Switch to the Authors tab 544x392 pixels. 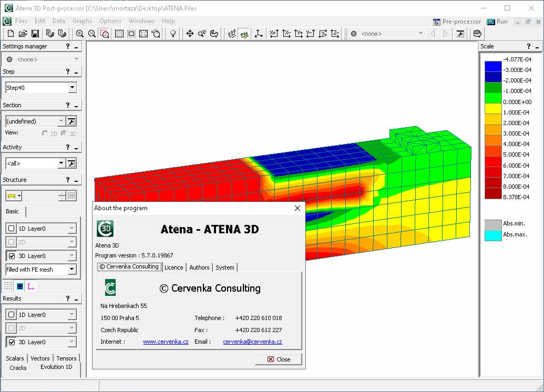coord(199,267)
